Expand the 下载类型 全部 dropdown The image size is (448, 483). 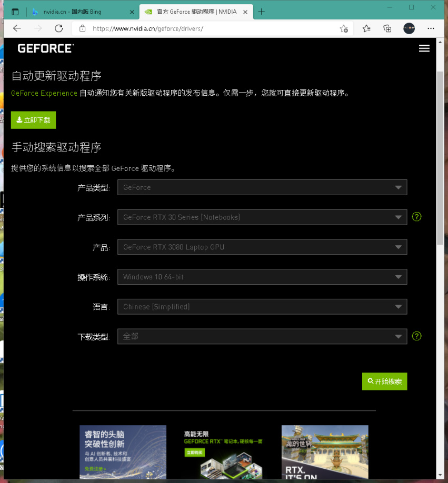click(262, 336)
